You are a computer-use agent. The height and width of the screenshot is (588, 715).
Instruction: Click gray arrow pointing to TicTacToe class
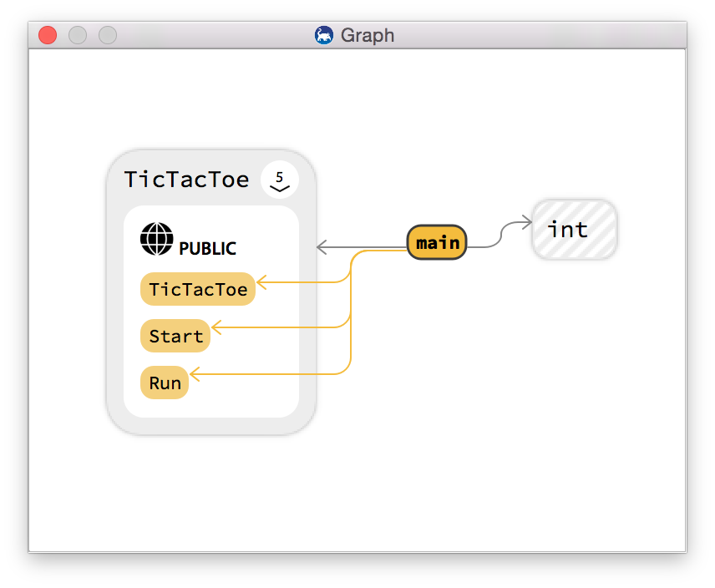(322, 247)
